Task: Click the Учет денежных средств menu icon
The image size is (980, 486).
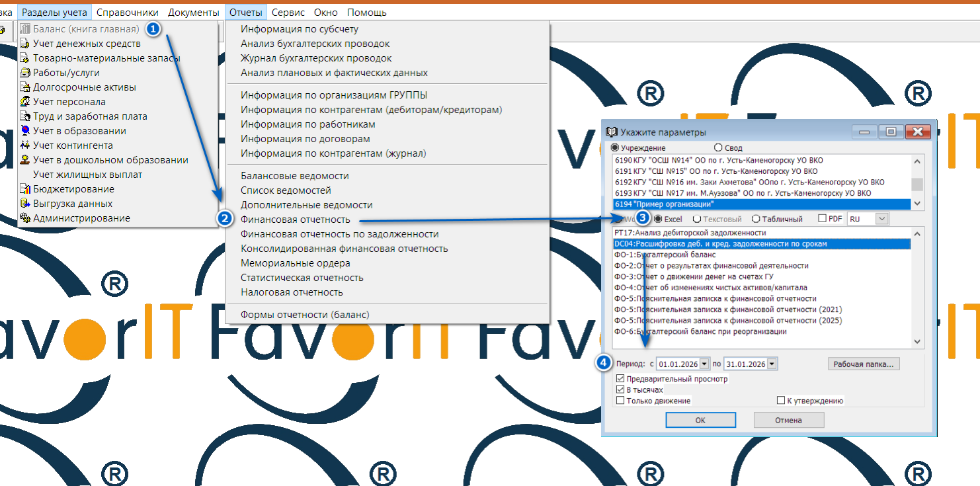Action: click(25, 44)
